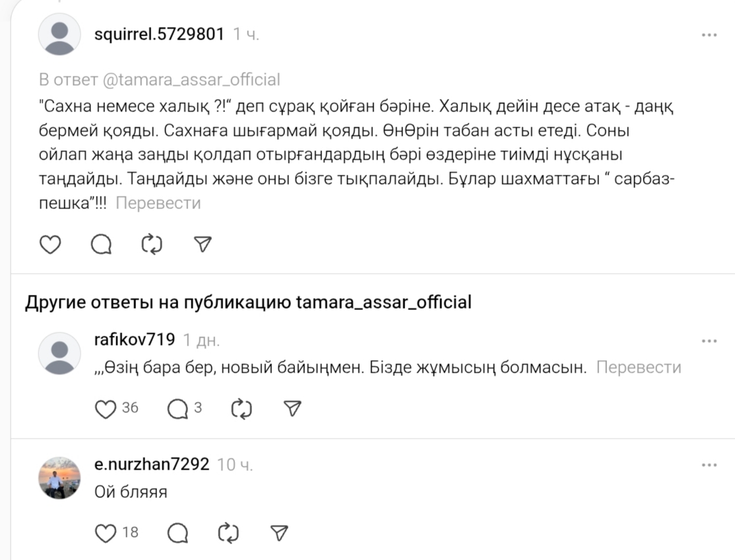Image resolution: width=735 pixels, height=560 pixels.
Task: Share the rafikov719 comment
Action: (292, 409)
